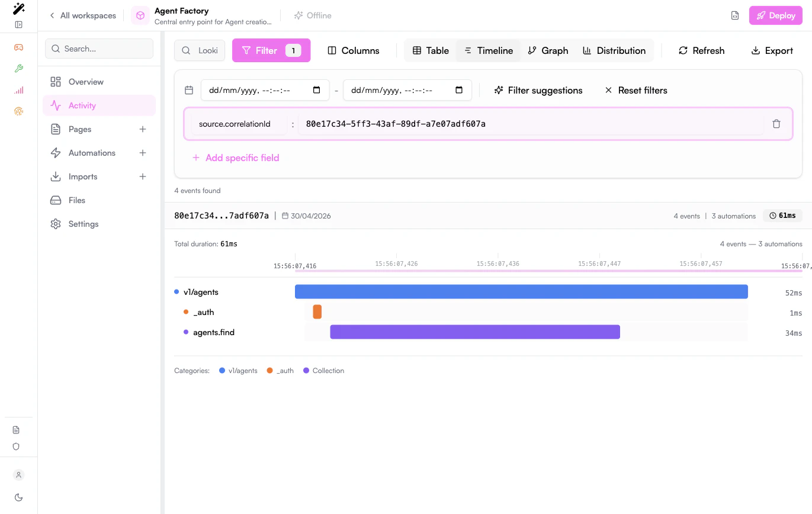Click Reset filters

tap(636, 90)
